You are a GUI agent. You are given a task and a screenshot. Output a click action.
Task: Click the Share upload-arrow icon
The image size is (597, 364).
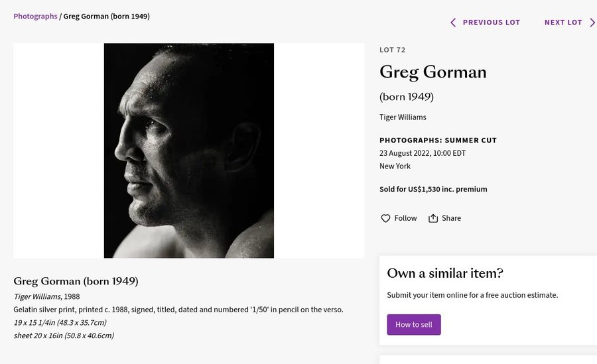(433, 218)
